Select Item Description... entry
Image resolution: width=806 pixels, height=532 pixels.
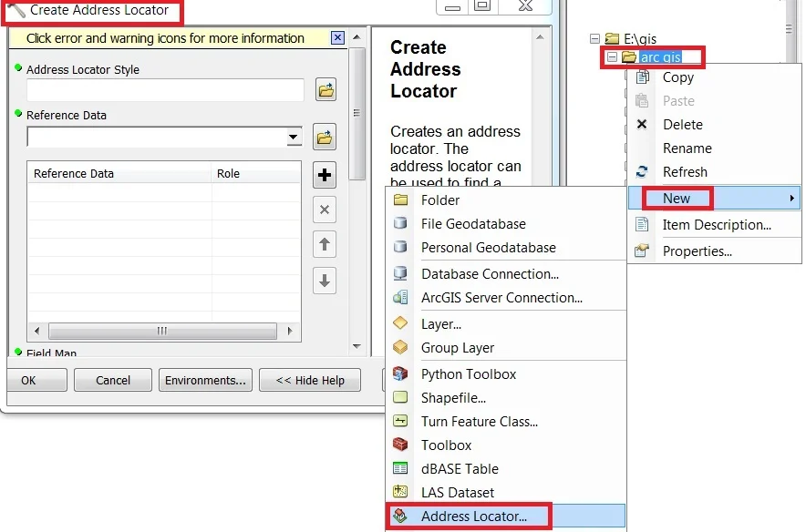tap(717, 225)
